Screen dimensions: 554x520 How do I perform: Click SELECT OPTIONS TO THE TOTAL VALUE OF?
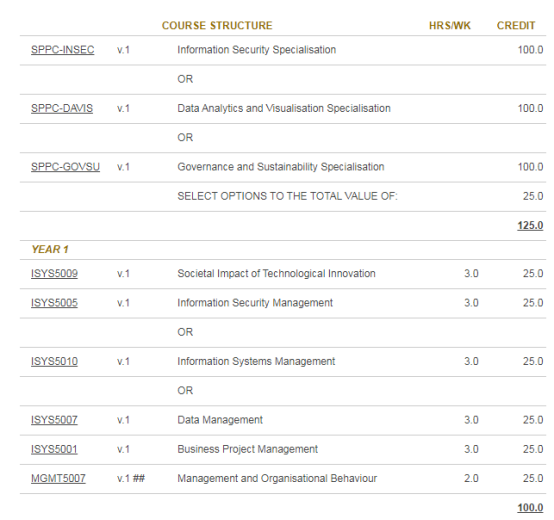(x=287, y=196)
